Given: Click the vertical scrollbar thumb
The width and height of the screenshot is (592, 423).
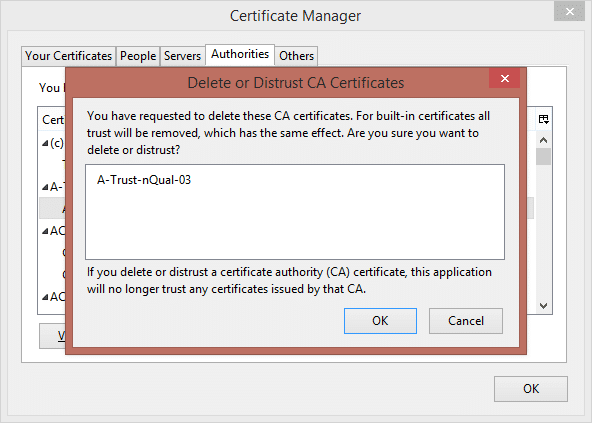Looking at the screenshot, I should (x=543, y=156).
